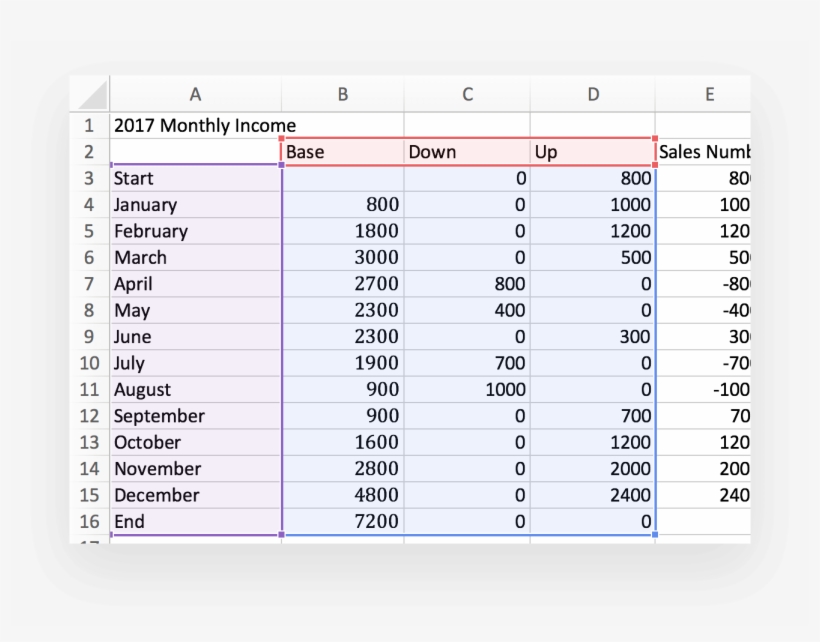Screen dimensions: 820x642
Task: Click the '2017 Monthly Income' title cell
Action: (x=196, y=125)
